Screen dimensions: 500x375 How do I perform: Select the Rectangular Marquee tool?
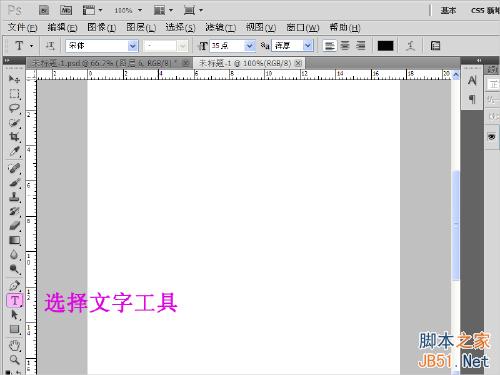click(x=14, y=94)
